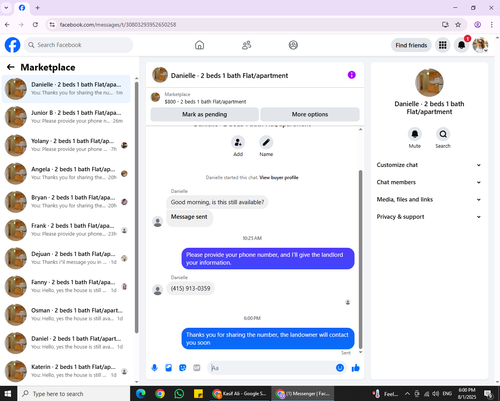Open a new browser tab
The image size is (500, 401).
pos(37,7)
